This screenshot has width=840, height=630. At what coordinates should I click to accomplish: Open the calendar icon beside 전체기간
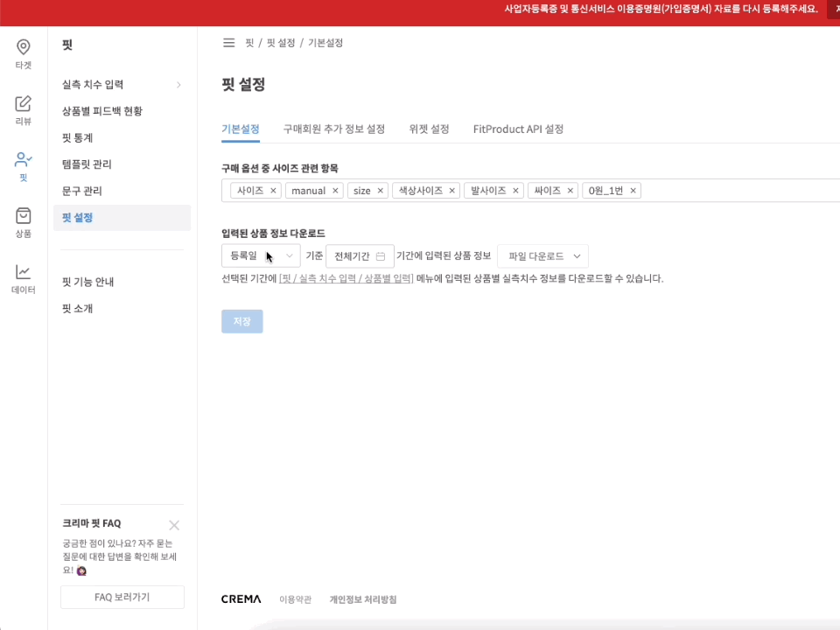(381, 255)
